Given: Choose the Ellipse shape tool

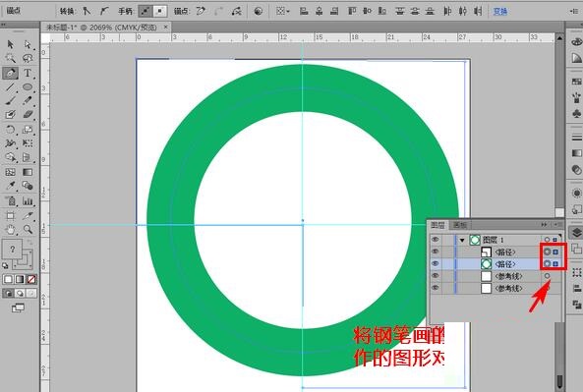Looking at the screenshot, I should coord(28,86).
